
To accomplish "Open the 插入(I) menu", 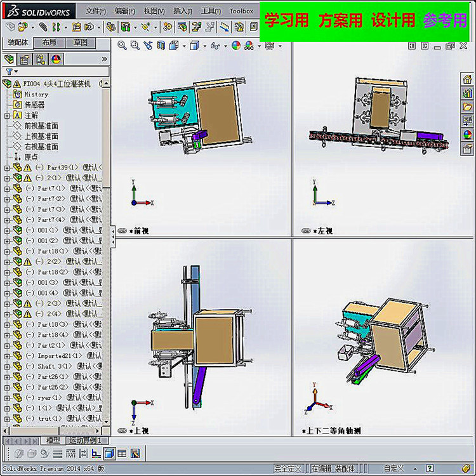I will tap(183, 11).
